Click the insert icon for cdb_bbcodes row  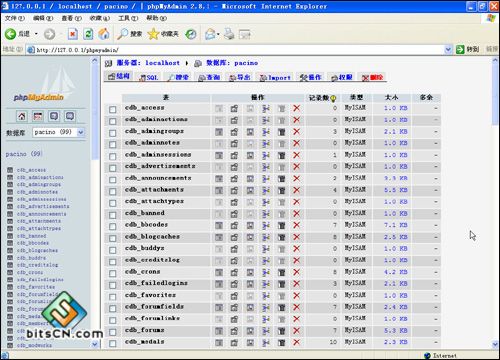point(266,225)
